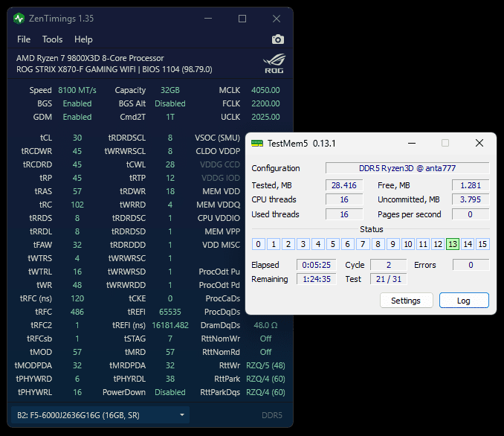
Task: Minimize the TestMem5 window
Action: coord(412,143)
